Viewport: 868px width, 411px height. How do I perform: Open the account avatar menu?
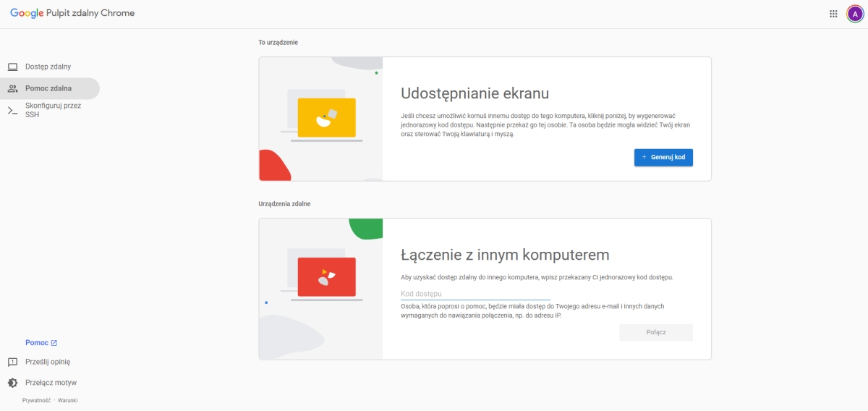854,14
